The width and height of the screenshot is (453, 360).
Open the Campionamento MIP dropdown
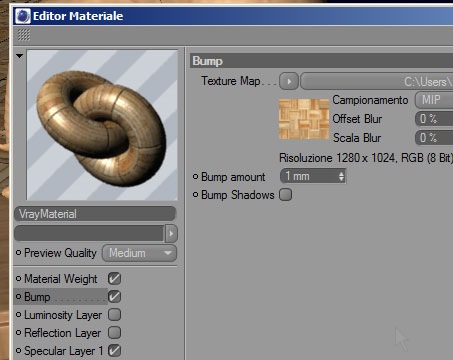click(x=434, y=100)
